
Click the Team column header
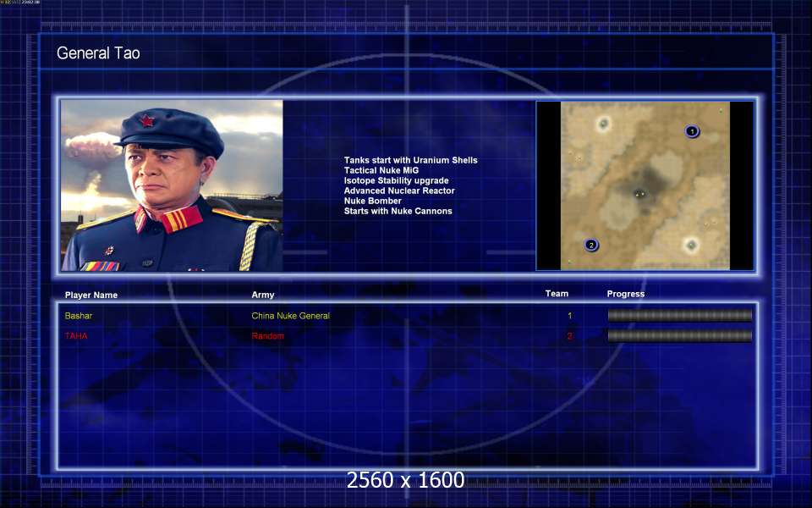coord(557,294)
